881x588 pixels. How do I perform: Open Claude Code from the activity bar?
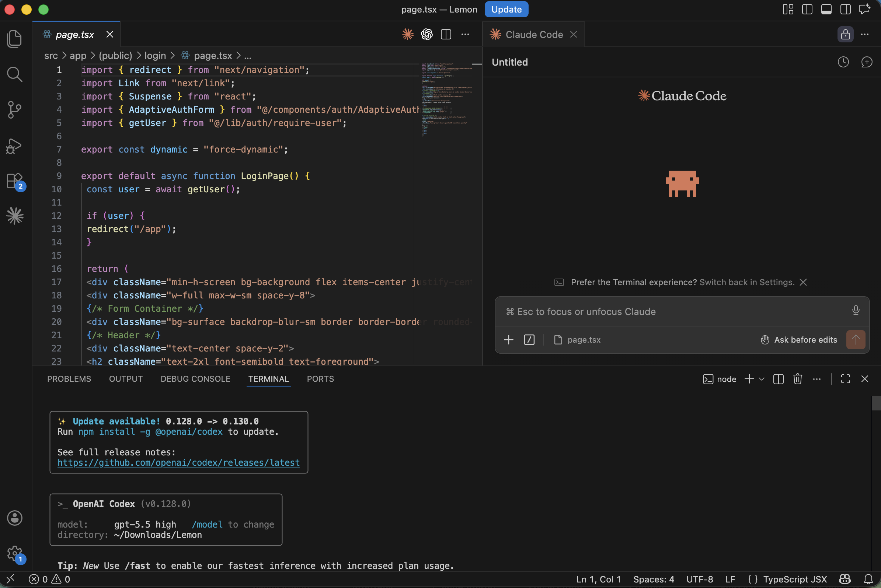tap(15, 216)
